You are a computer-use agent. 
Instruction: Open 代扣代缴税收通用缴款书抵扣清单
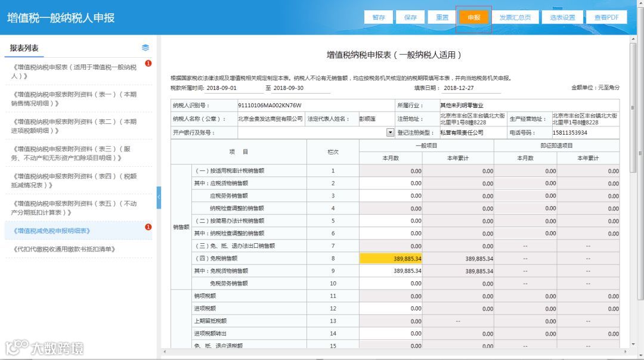64,249
